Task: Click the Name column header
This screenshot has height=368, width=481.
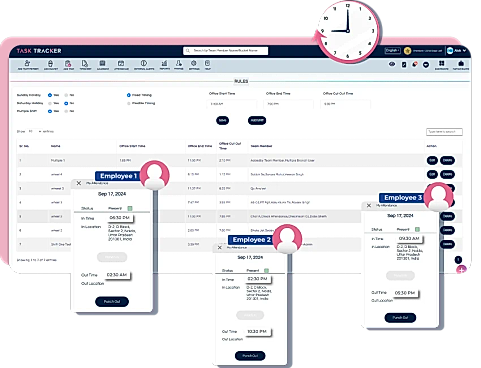Action: (55, 146)
